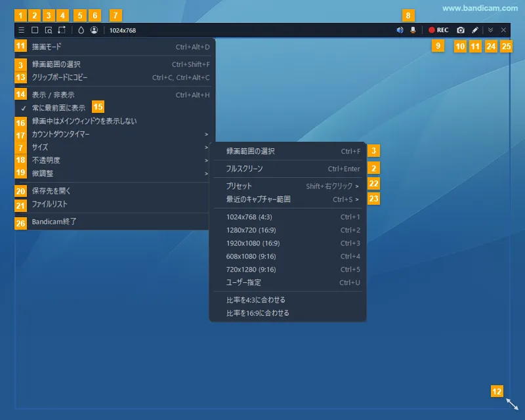Choose the 1024x768 (4:3) size
This screenshot has width=525, height=420.
287,217
